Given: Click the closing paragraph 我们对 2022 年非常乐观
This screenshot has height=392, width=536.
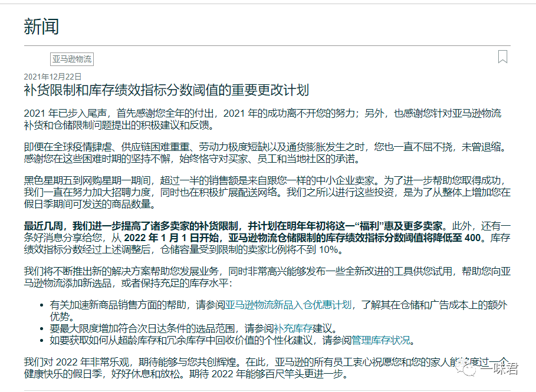Looking at the screenshot, I should [x=266, y=368].
